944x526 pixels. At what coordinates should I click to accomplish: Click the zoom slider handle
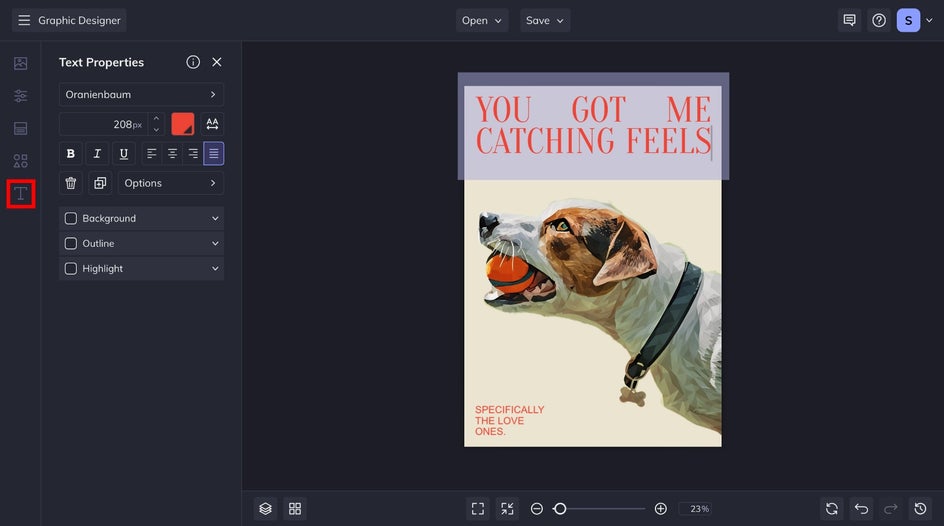[x=560, y=509]
